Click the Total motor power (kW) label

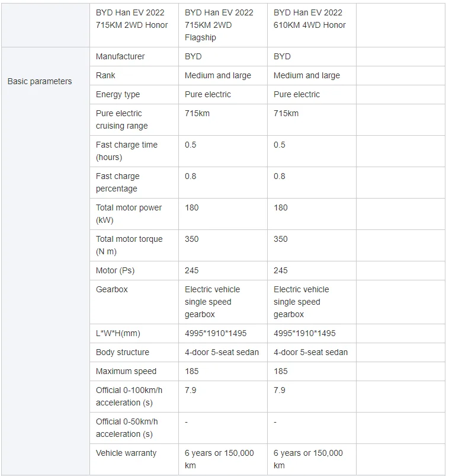129,213
